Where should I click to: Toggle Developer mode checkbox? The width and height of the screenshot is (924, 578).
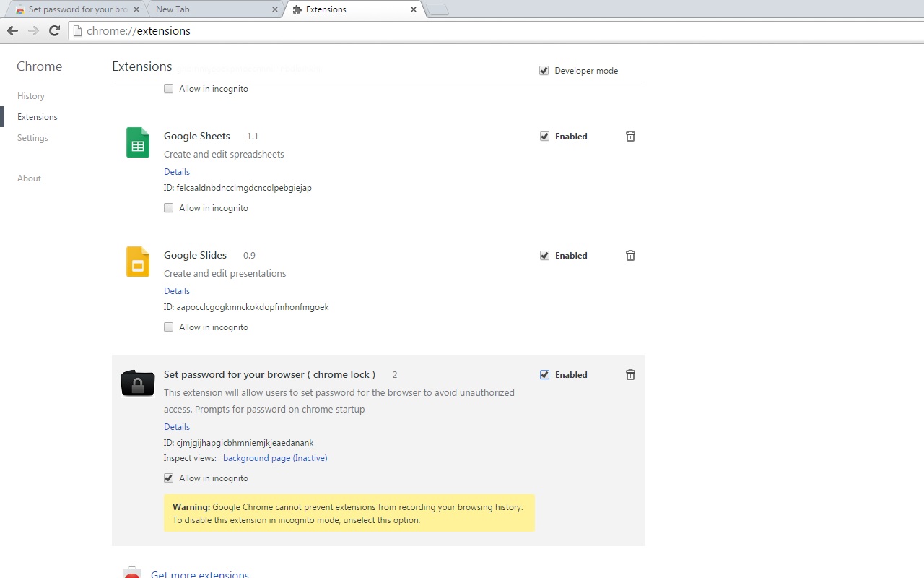click(x=544, y=70)
